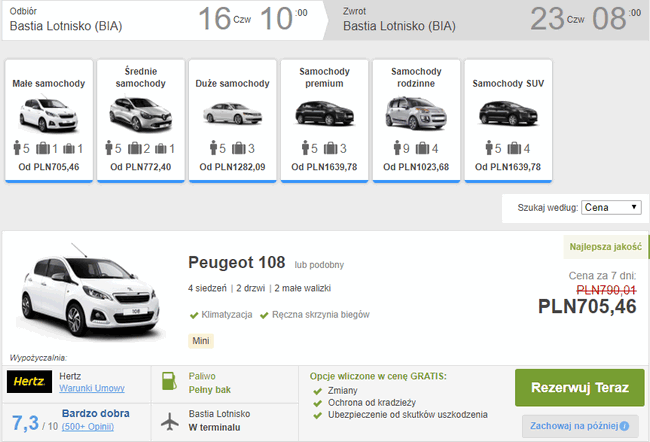The height and width of the screenshot is (442, 650).
Task: Click the info icon beside Zachowaj na później
Action: [x=624, y=426]
